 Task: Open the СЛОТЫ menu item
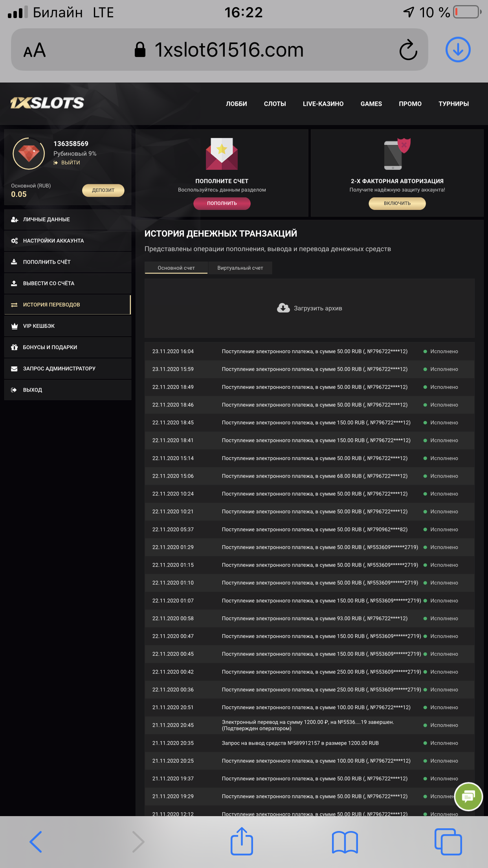click(275, 104)
